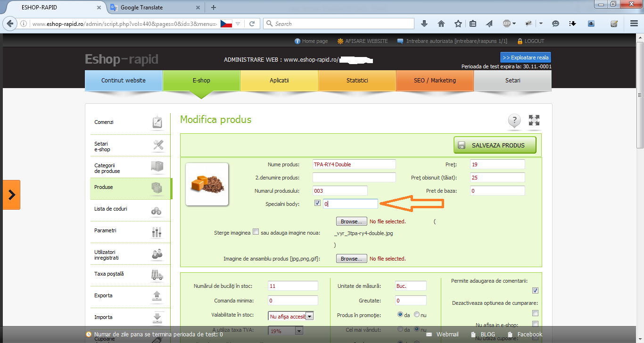
Task: Check Nu afisa in e-shop box
Action: tap(535, 324)
